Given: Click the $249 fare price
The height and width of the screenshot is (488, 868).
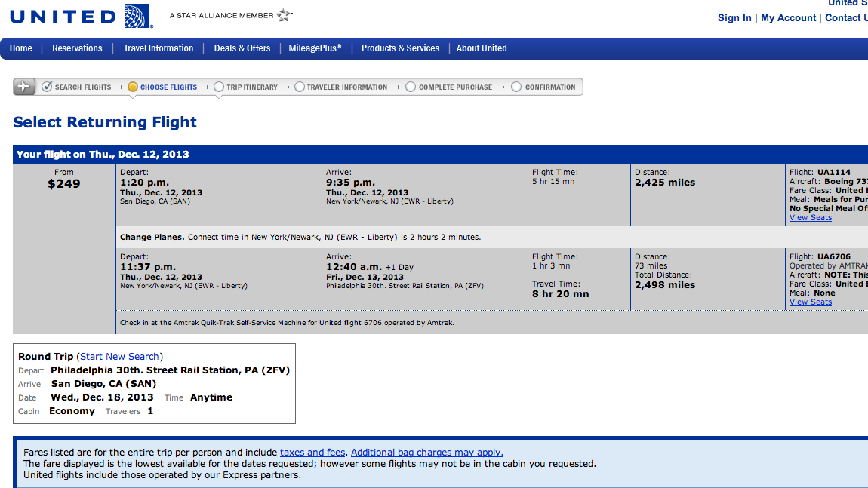Looking at the screenshot, I should click(64, 184).
